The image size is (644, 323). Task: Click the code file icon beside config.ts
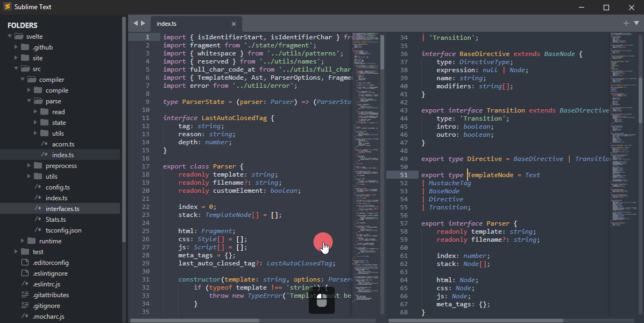point(38,187)
